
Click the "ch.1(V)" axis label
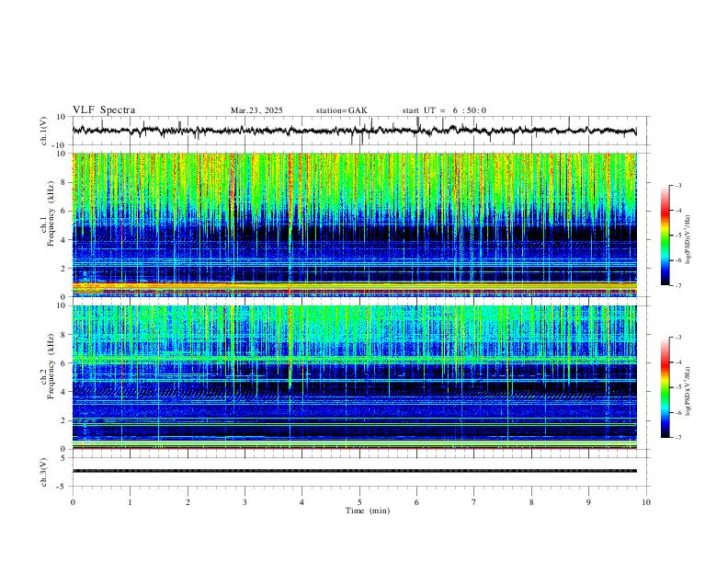point(44,131)
